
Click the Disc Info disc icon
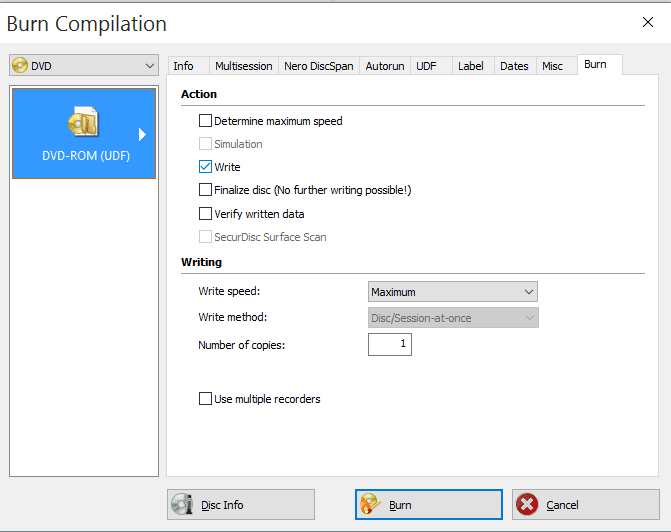tap(182, 504)
